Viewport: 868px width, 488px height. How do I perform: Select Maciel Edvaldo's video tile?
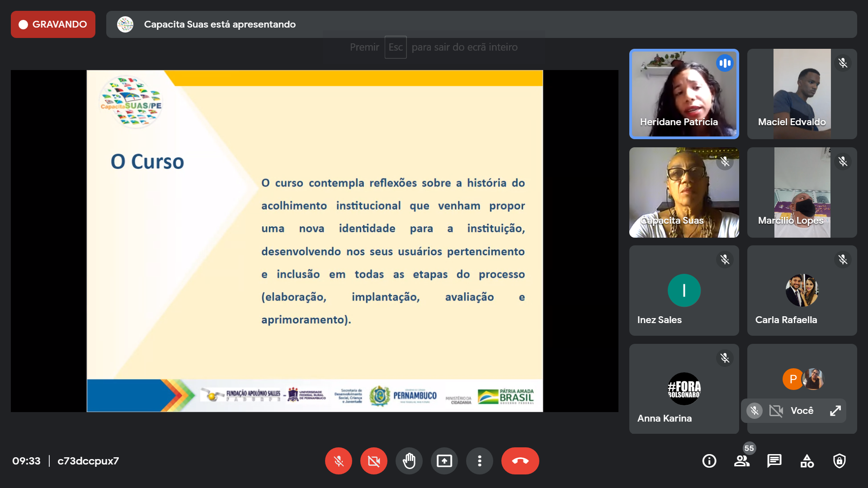(x=802, y=94)
